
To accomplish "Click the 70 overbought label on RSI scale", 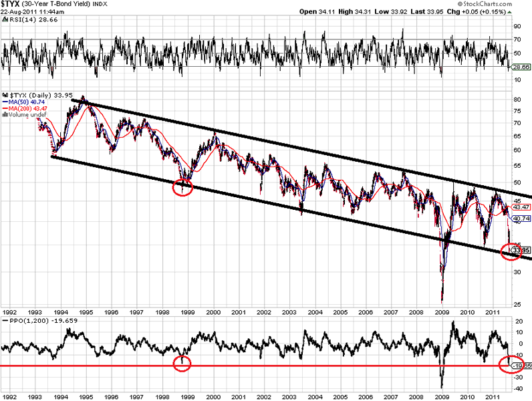I will (x=517, y=39).
